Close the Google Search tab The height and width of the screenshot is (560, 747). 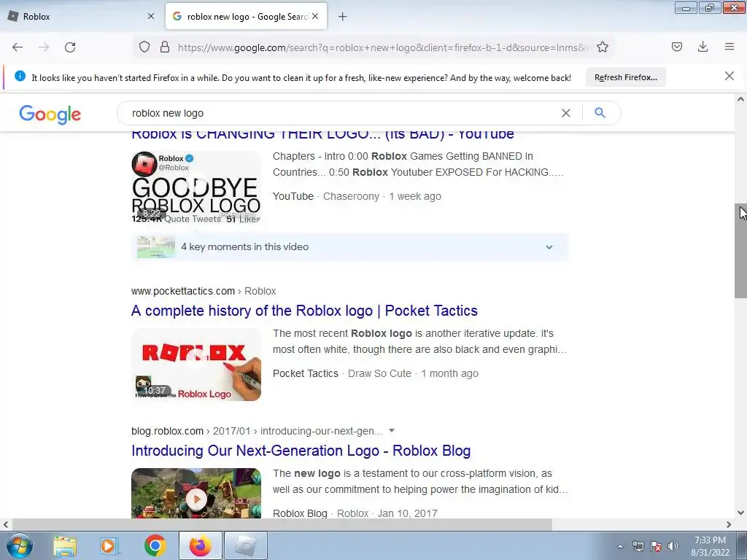point(315,16)
